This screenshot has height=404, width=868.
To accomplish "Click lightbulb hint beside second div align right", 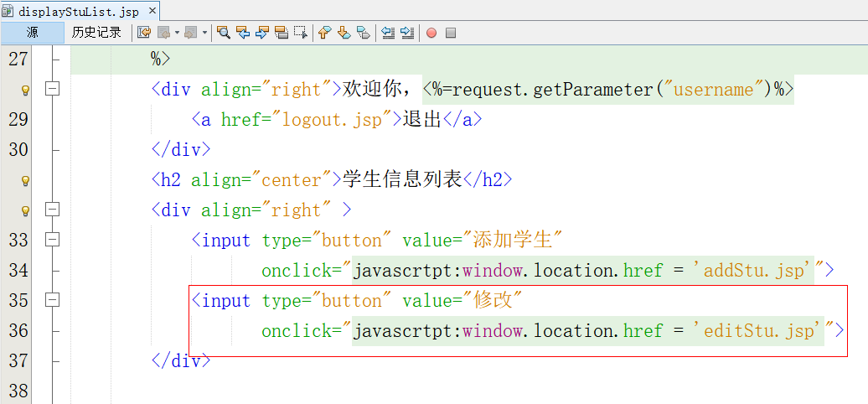I will tap(25, 210).
